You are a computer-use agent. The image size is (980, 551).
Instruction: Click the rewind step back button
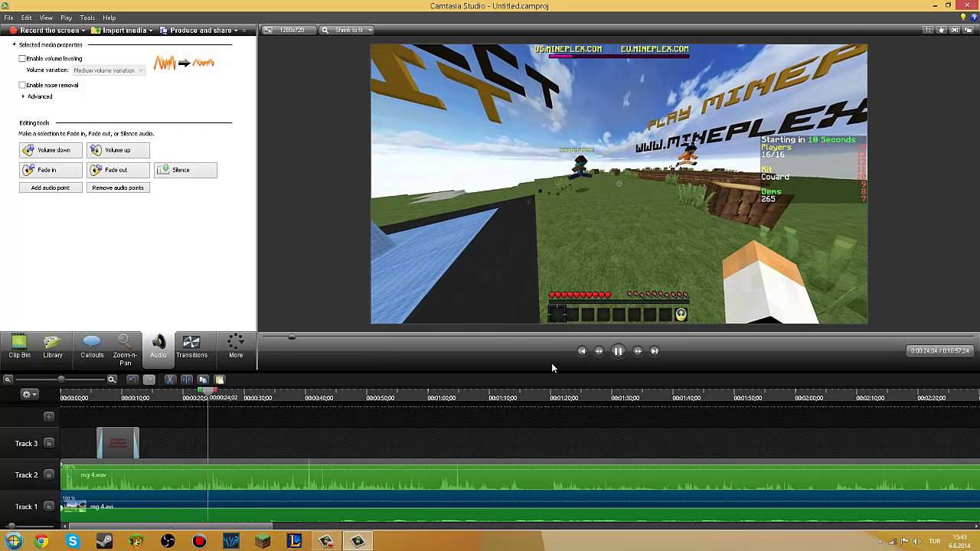(x=599, y=351)
